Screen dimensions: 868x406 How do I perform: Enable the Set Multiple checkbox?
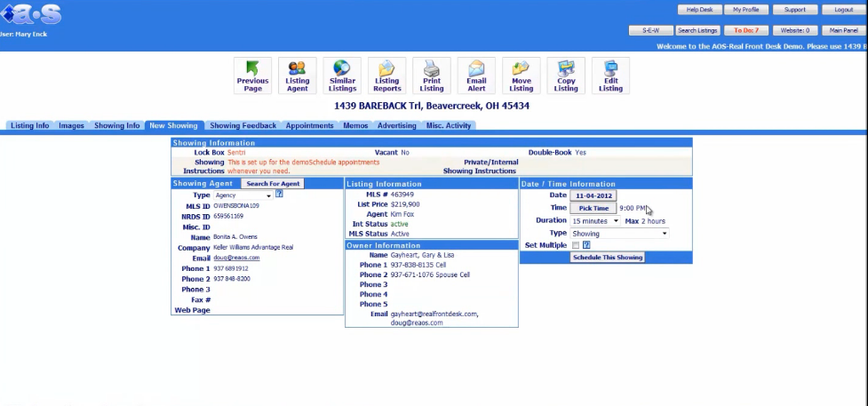tap(576, 245)
